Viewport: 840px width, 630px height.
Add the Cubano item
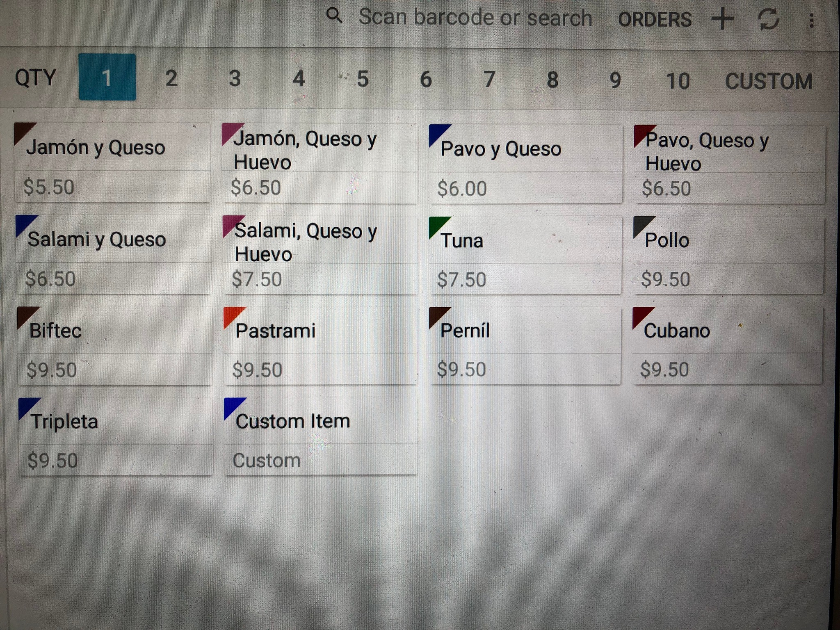tap(727, 346)
